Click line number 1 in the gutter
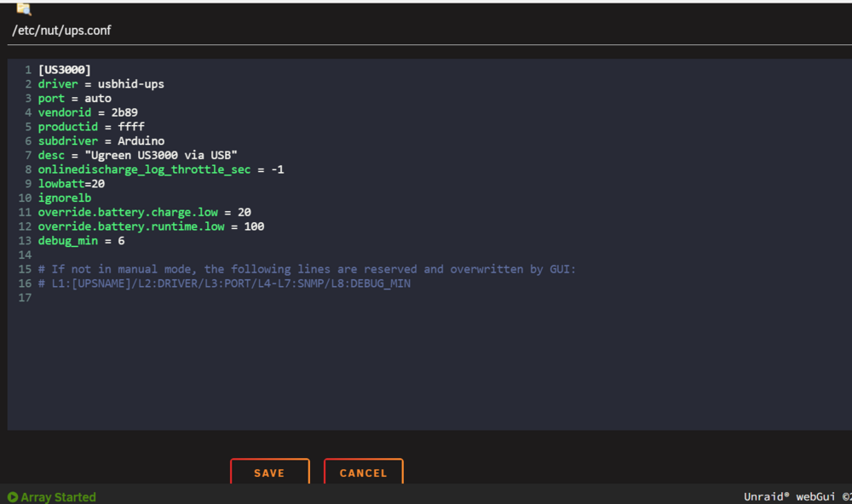This screenshot has height=504, width=852. tap(28, 70)
